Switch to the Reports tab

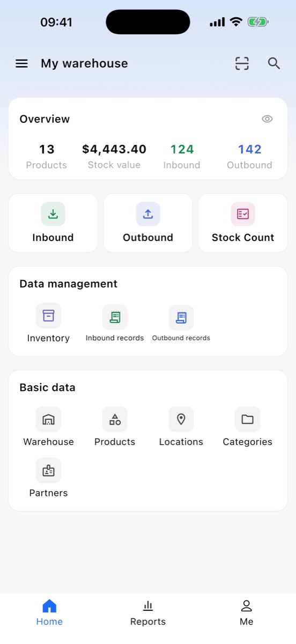[x=148, y=613]
